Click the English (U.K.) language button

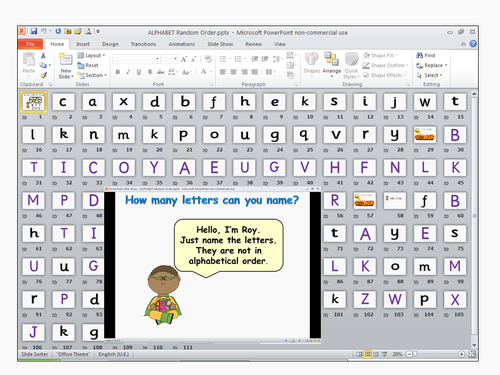coord(114,354)
